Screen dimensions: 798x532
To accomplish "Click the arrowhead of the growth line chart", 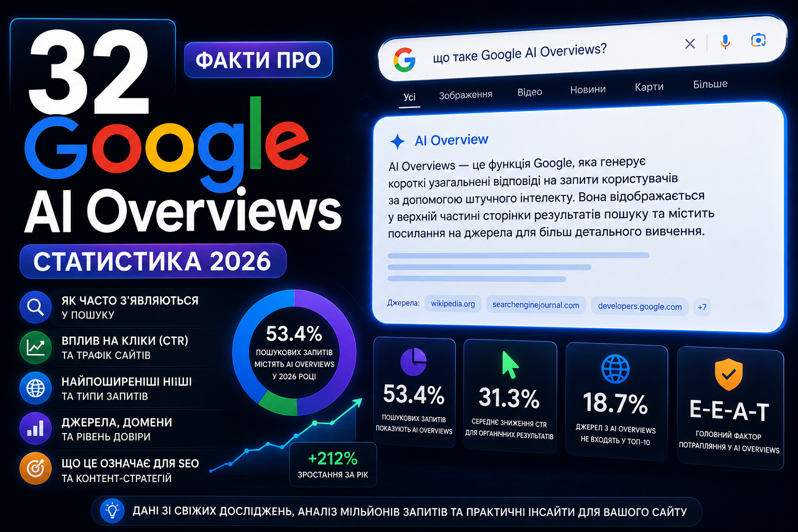I will (x=356, y=403).
